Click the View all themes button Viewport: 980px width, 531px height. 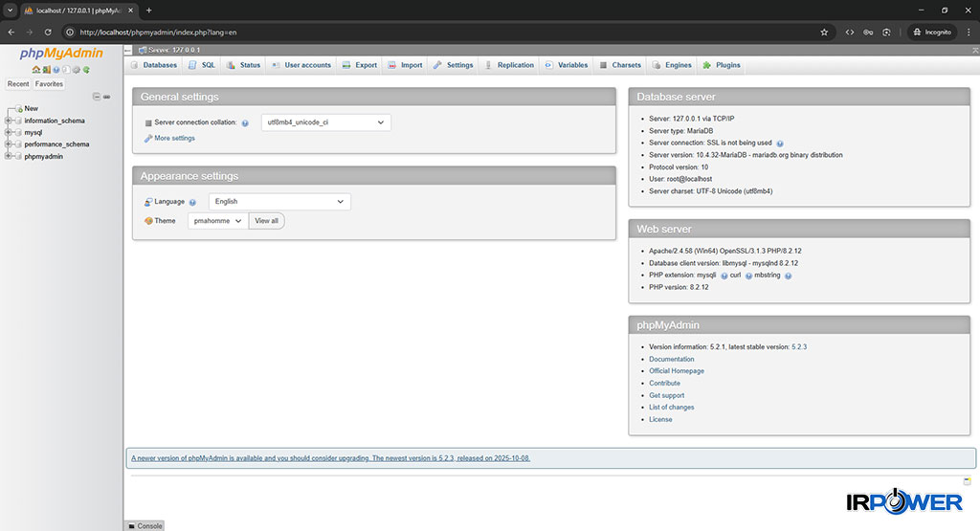(x=266, y=221)
